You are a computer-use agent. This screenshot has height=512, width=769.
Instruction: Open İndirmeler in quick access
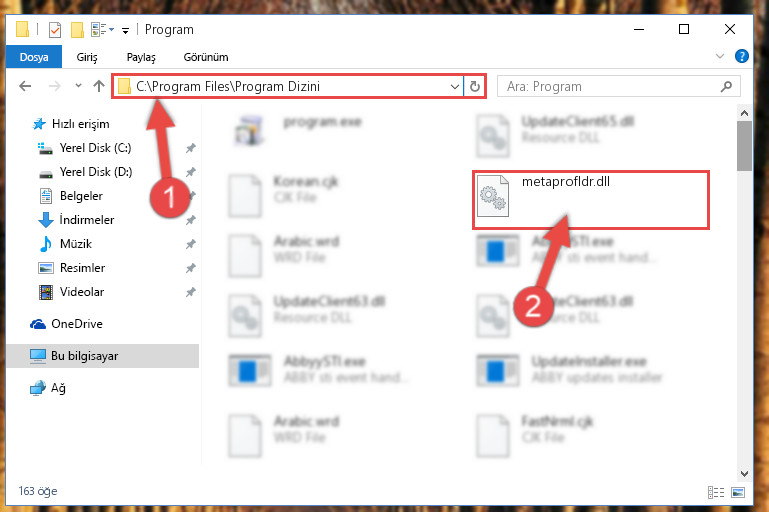pos(87,220)
